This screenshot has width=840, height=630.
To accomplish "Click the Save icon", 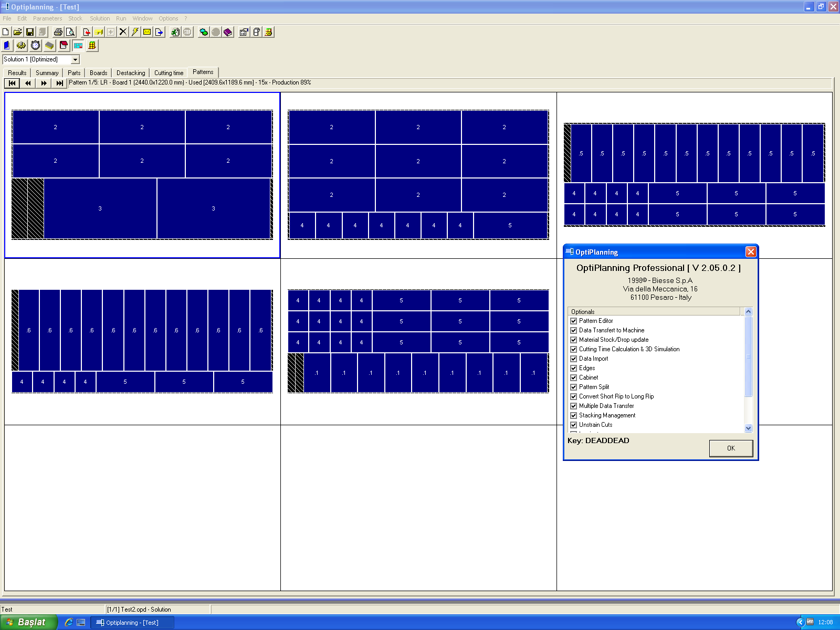I will (30, 32).
